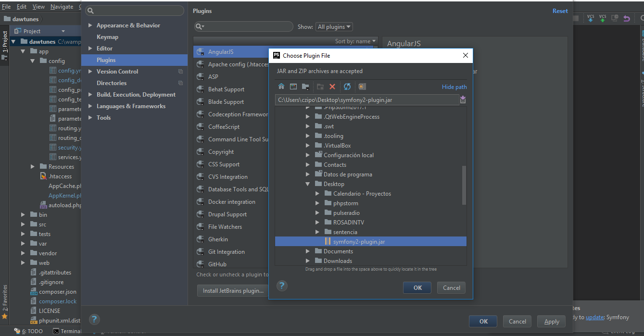
Task: Refresh the file tree in chooser
Action: click(x=347, y=87)
